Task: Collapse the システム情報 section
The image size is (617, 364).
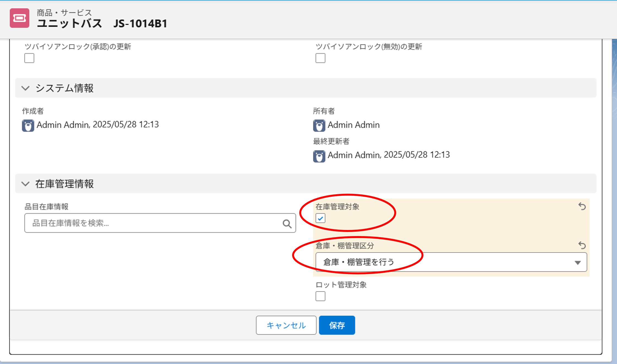Action: coord(26,88)
